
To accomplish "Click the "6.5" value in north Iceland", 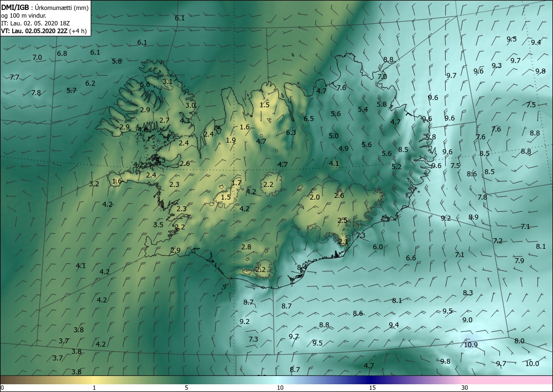I will pos(309,118).
